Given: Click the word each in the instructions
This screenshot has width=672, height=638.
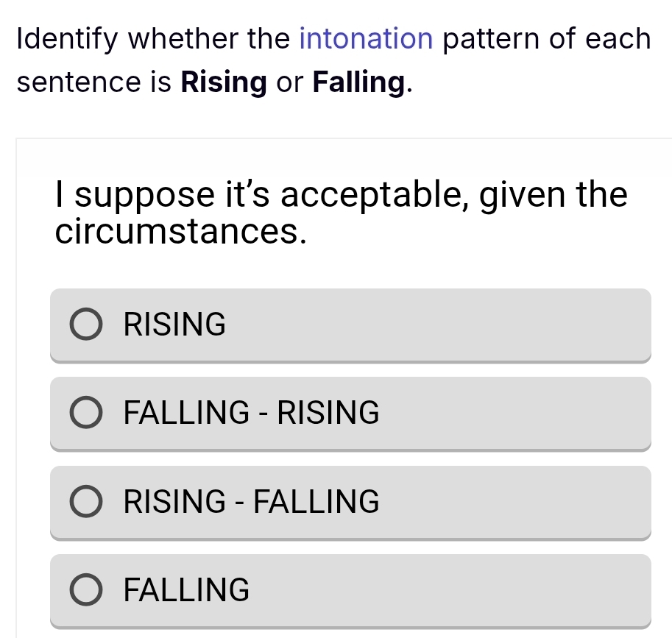Looking at the screenshot, I should click(x=618, y=38).
